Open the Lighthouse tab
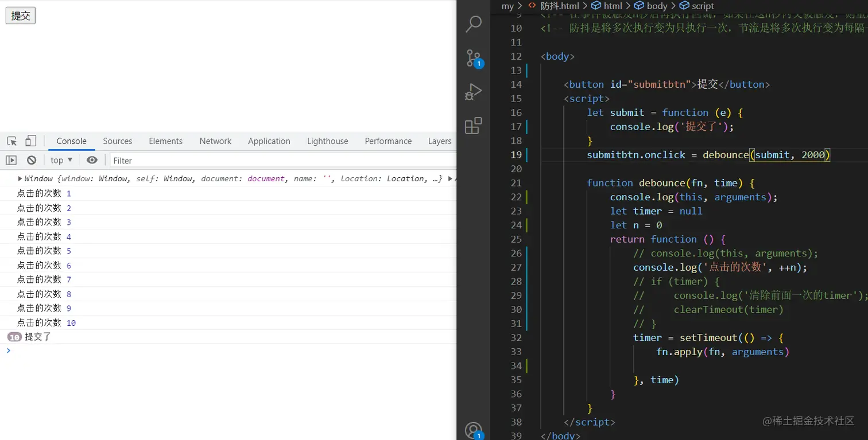Screen dimensions: 868x440 328,141
